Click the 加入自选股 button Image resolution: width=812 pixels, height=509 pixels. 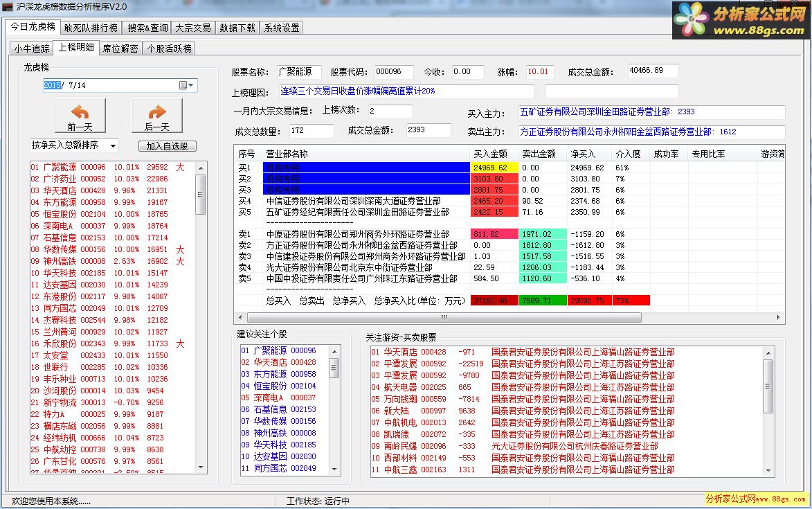[x=167, y=146]
